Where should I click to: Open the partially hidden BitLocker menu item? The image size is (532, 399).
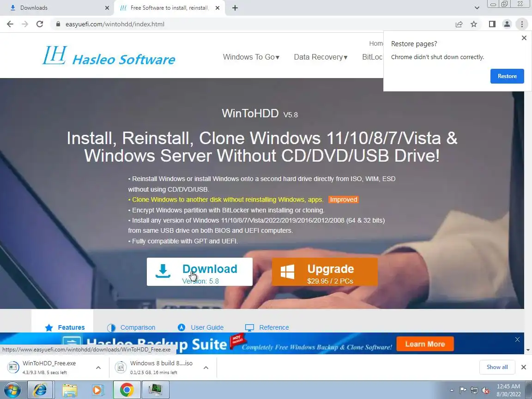(372, 57)
